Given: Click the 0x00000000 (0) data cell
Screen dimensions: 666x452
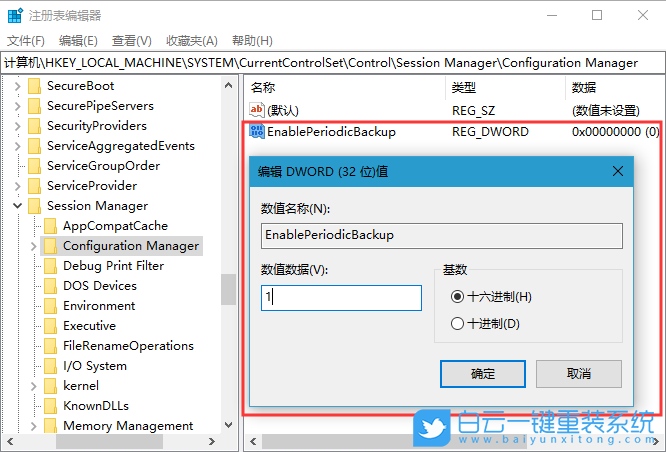Looking at the screenshot, I should [615, 132].
